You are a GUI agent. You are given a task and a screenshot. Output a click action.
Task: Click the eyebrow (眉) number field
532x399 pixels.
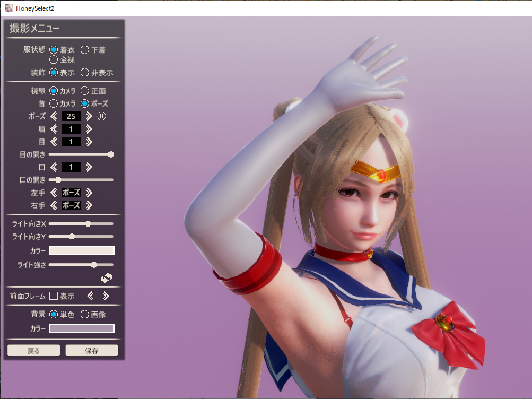[71, 129]
